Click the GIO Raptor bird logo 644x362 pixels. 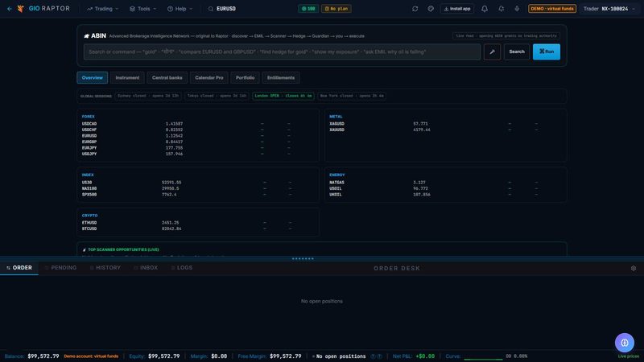(x=21, y=9)
